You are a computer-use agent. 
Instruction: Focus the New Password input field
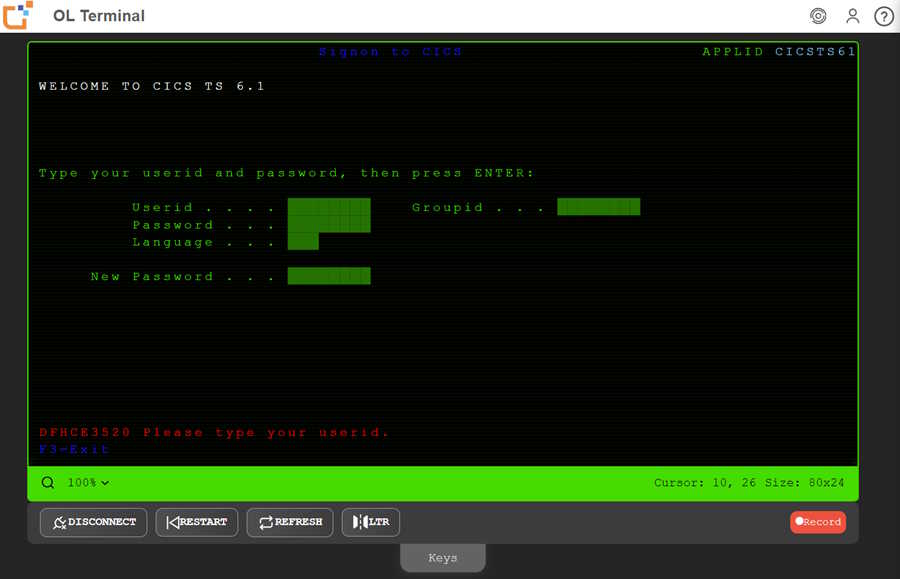coord(329,276)
